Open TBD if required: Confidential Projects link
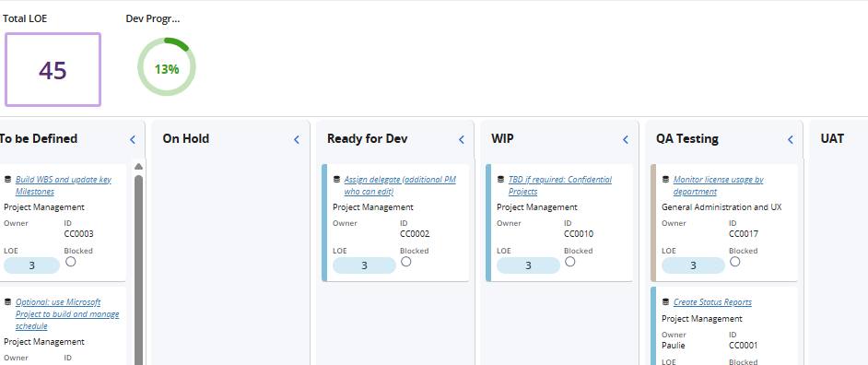Screen dimensions: 868x365 coord(560,185)
